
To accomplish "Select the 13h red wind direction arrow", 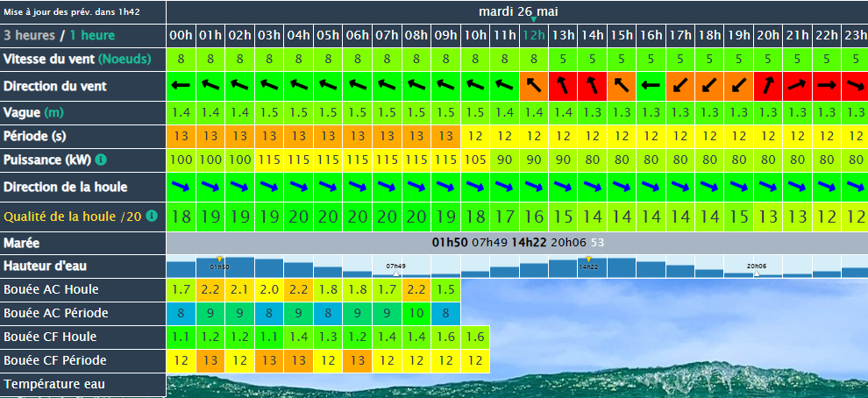I will (x=564, y=86).
